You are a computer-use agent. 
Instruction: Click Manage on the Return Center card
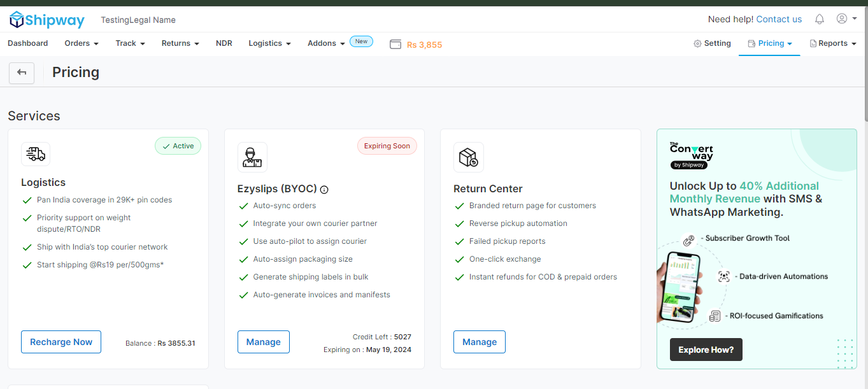[x=480, y=342]
